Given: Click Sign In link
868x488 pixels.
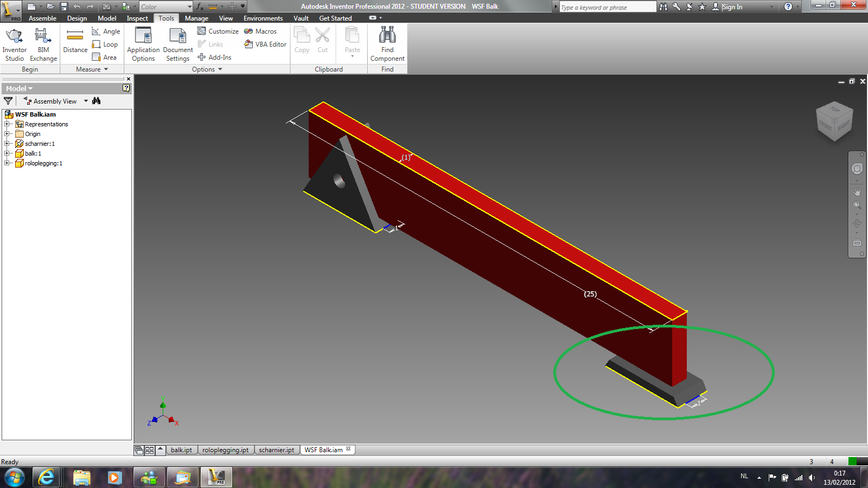Looking at the screenshot, I should [732, 7].
